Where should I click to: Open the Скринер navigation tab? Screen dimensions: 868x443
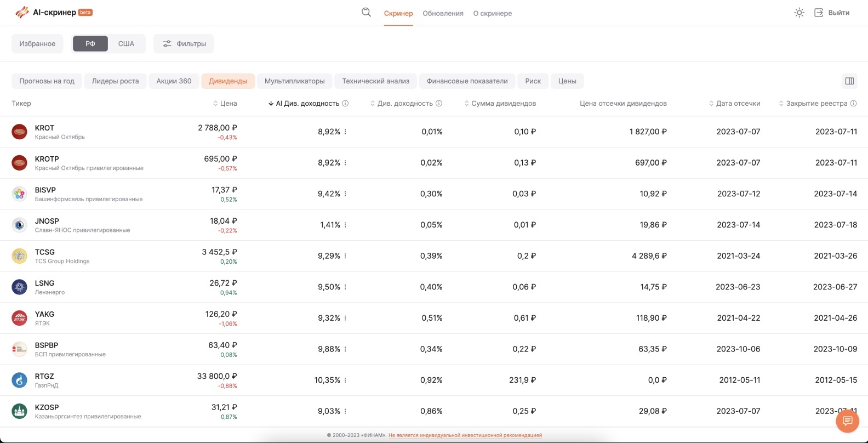click(x=398, y=13)
